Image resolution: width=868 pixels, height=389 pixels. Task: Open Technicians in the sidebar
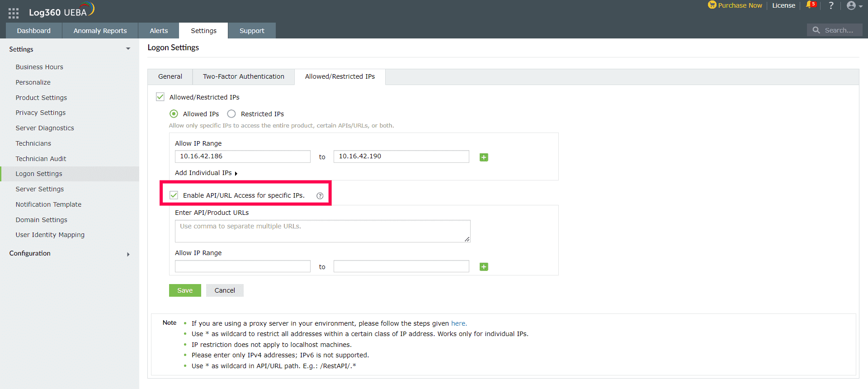click(33, 143)
